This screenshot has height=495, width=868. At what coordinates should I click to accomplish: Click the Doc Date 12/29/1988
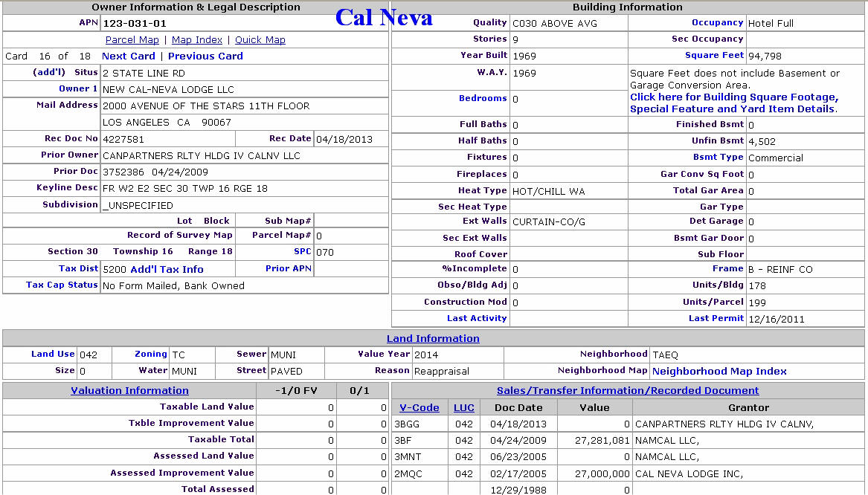pyautogui.click(x=518, y=490)
